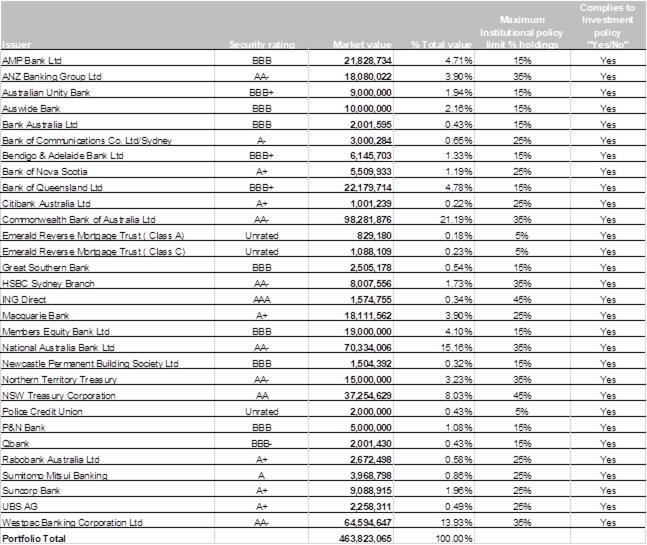Click portfolio total 463,823,065
The height and width of the screenshot is (545, 647).
coord(365,539)
